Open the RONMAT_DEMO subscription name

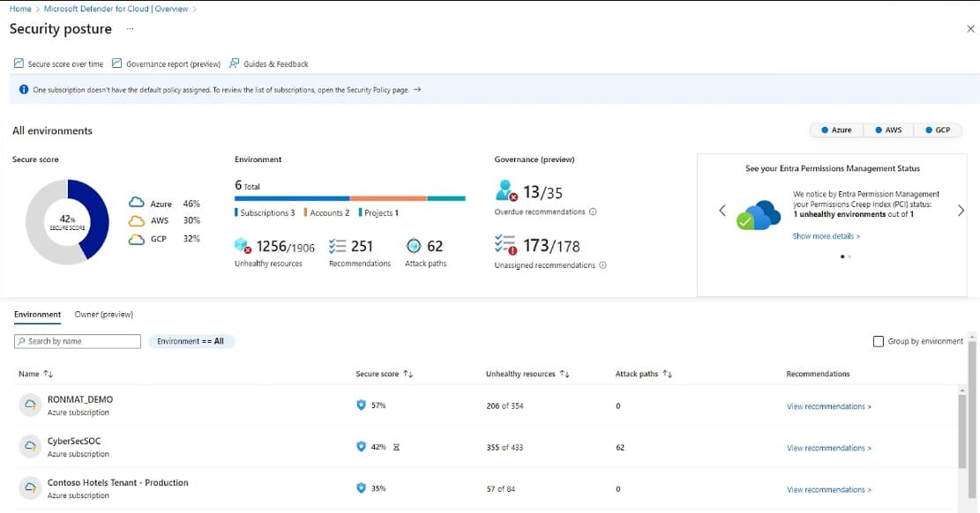coord(80,399)
